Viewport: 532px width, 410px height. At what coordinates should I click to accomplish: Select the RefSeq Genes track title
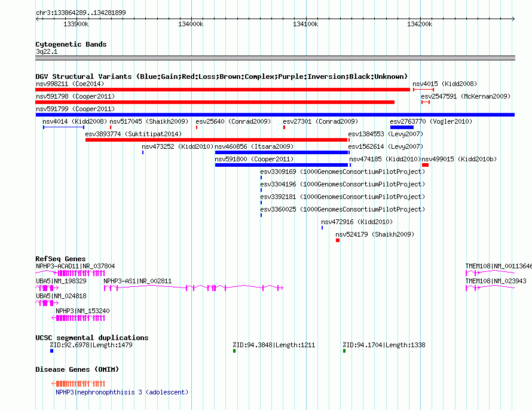coord(60,259)
